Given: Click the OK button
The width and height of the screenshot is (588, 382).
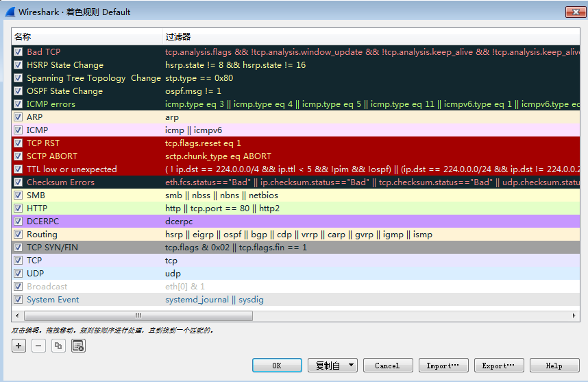Looking at the screenshot, I should [277, 365].
